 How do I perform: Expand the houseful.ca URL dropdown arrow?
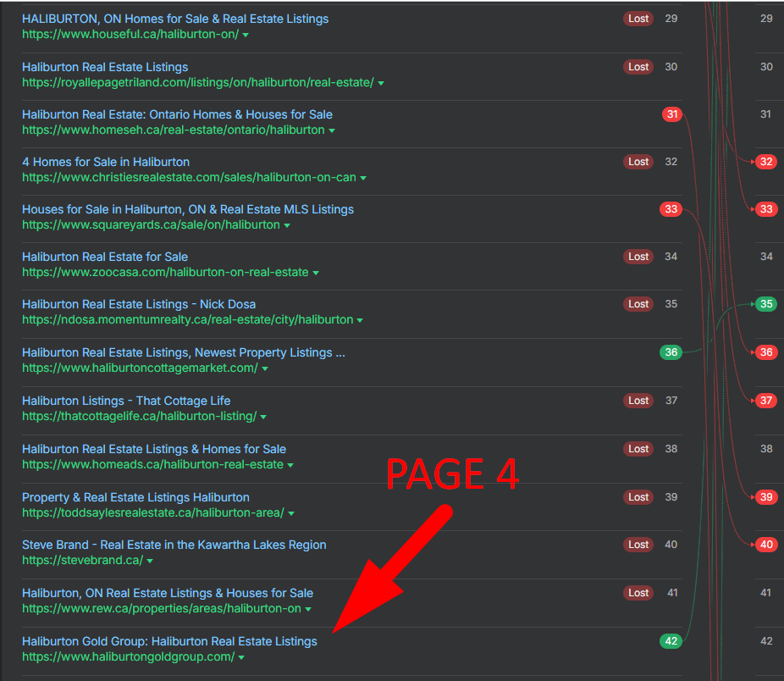[246, 35]
